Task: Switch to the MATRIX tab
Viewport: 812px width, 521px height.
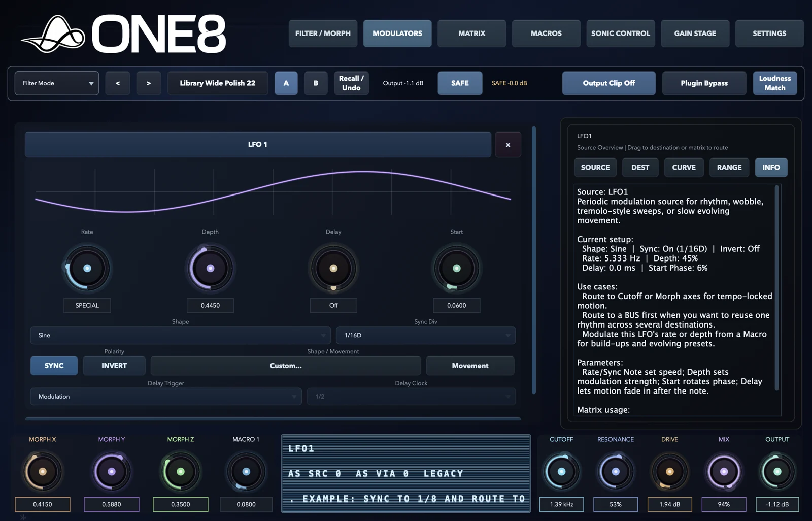Action: coord(472,34)
